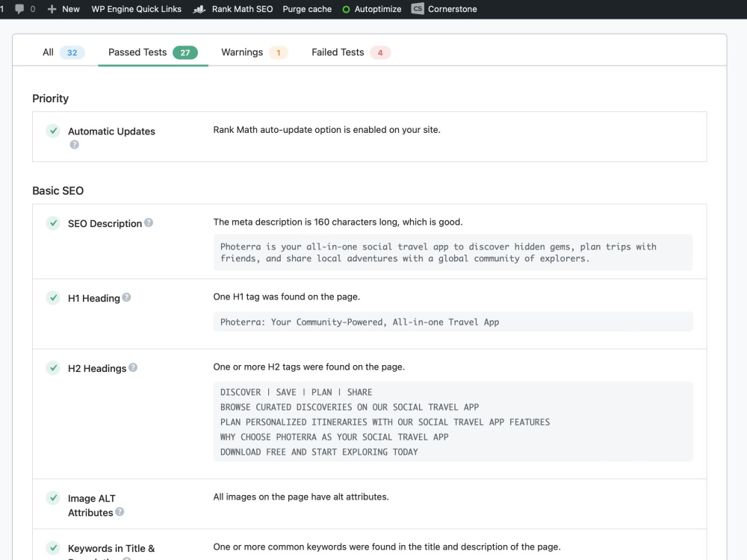
Task: Open help tooltip for Automatic Updates
Action: [74, 145]
